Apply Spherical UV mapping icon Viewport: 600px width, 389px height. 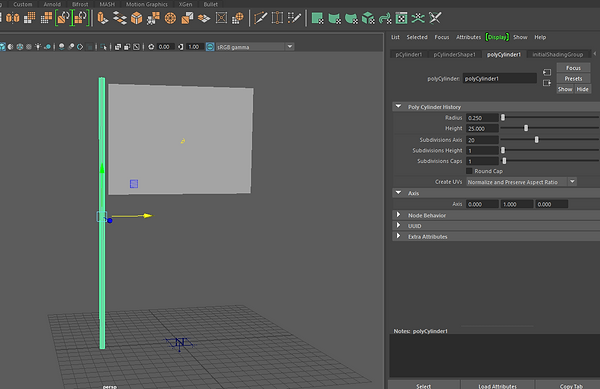[x=351, y=18]
